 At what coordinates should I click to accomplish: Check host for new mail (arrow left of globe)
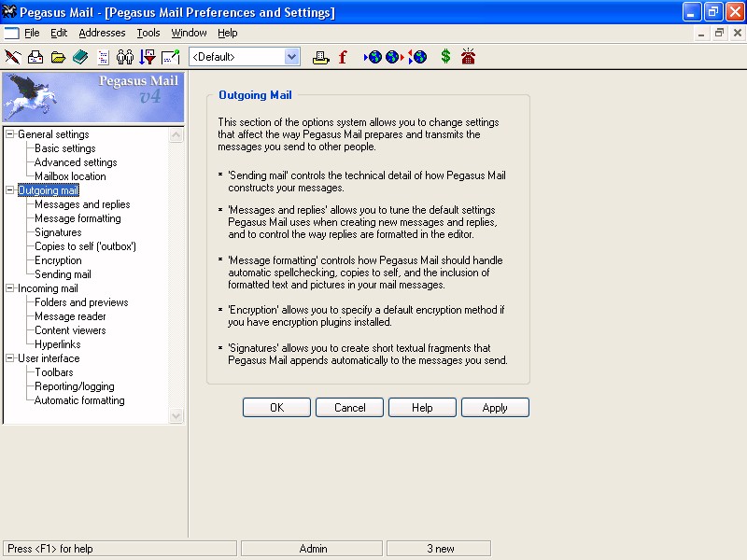(373, 57)
